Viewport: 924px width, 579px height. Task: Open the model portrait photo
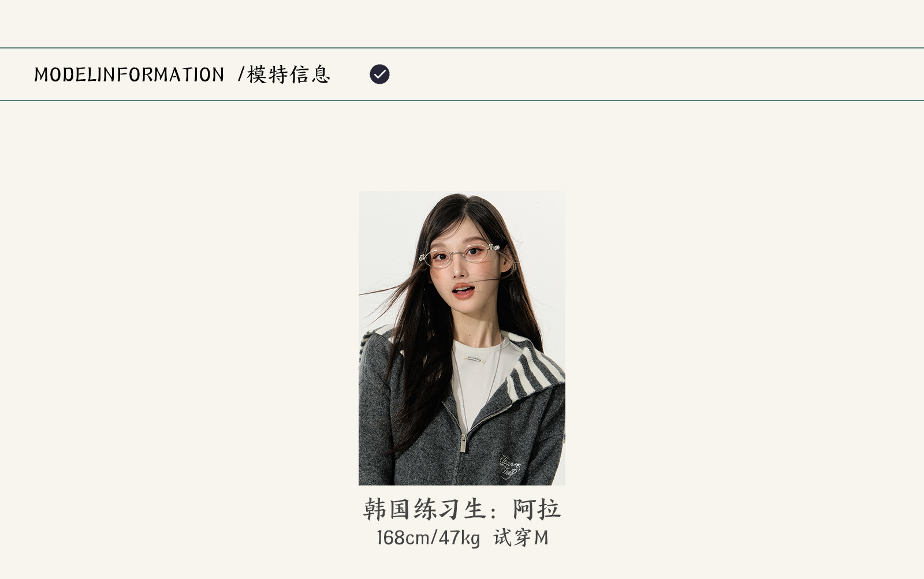[x=462, y=338]
